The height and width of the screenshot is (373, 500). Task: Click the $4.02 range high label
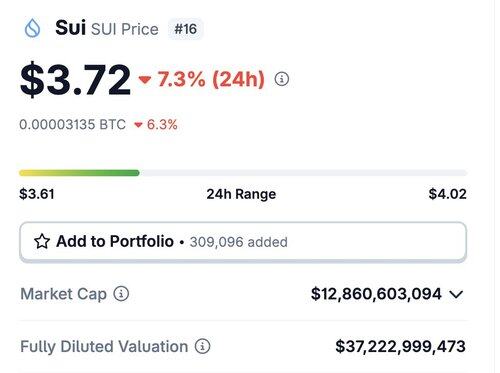(447, 194)
